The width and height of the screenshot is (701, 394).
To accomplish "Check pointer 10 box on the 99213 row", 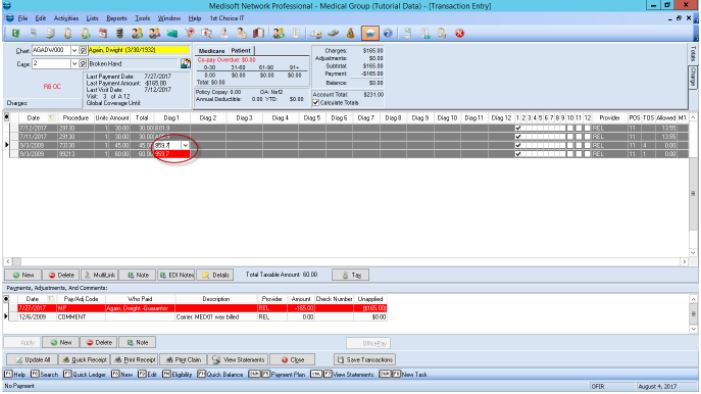I will coord(570,154).
